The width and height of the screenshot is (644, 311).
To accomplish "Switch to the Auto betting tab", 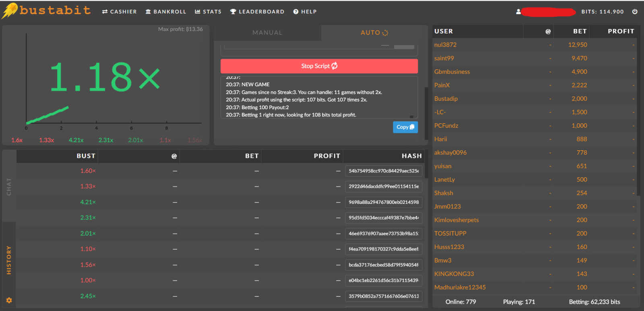I will point(374,33).
